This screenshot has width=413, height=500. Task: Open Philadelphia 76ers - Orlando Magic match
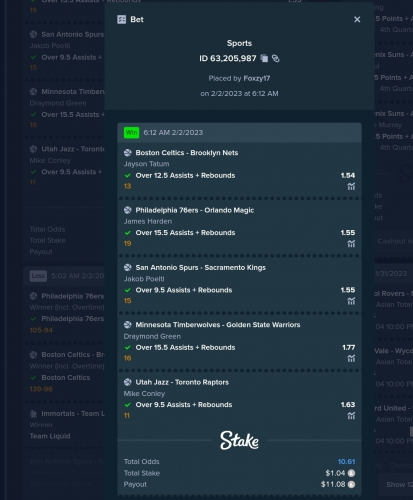pos(195,210)
